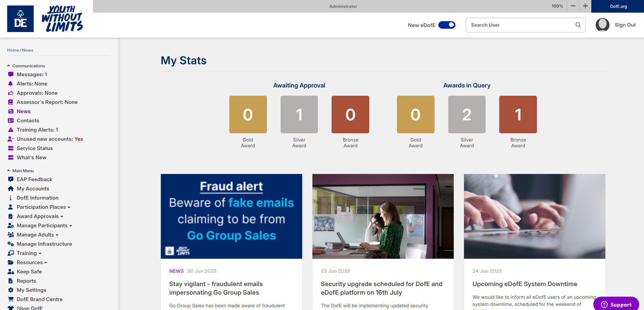Click the Assessor's Report icon
This screenshot has height=310, width=644.
pos(11,102)
